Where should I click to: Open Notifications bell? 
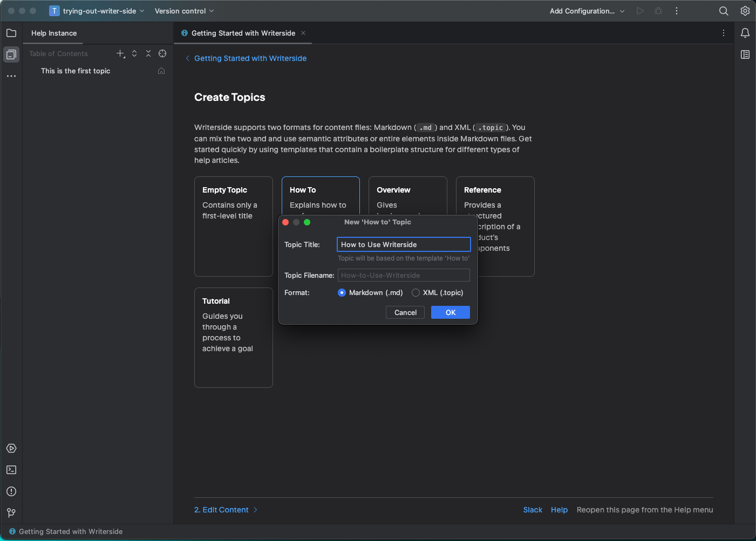click(x=745, y=33)
